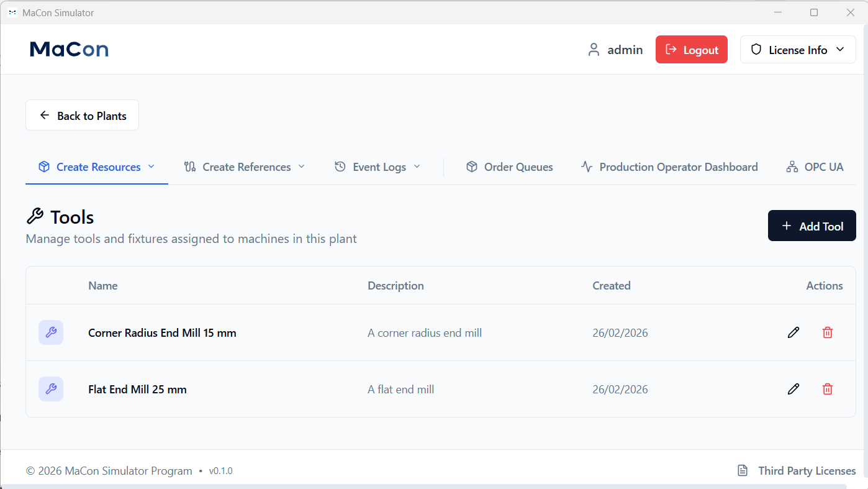This screenshot has width=868, height=489.
Task: Click the wrench icon beside Flat End Mill 25 mm
Action: (x=50, y=389)
